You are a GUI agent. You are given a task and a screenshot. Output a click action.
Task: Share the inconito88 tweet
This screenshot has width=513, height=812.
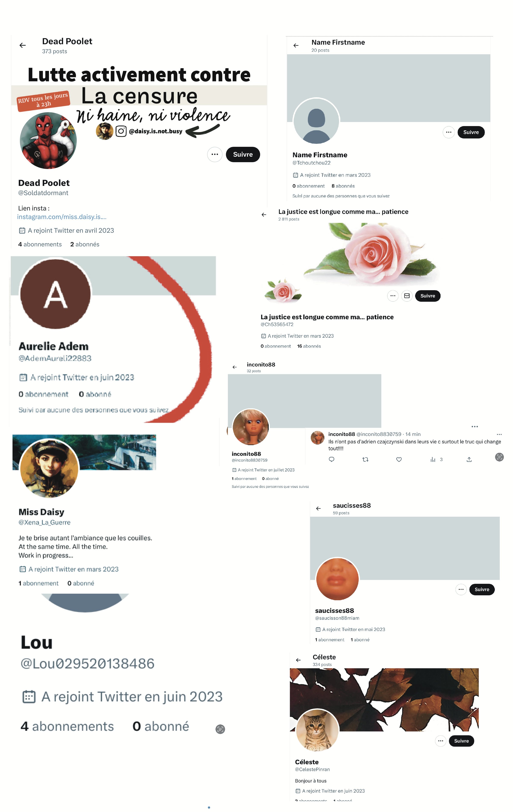tap(469, 459)
